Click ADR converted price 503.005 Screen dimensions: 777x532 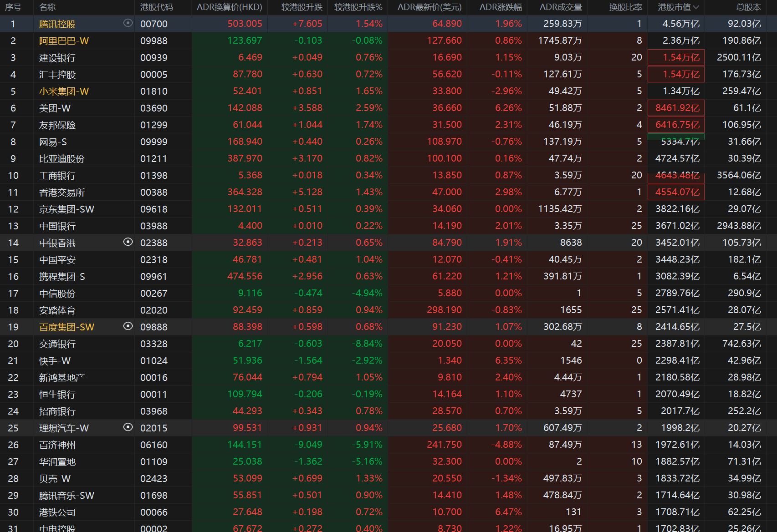tap(245, 24)
